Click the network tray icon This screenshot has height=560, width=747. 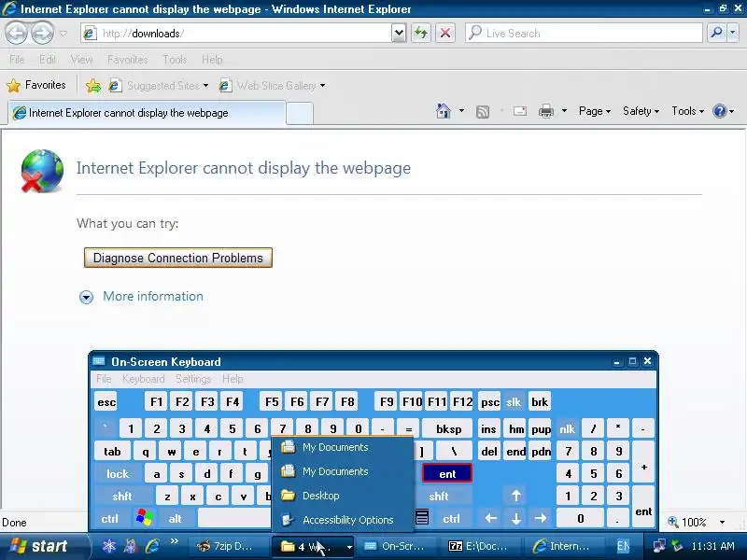[659, 546]
